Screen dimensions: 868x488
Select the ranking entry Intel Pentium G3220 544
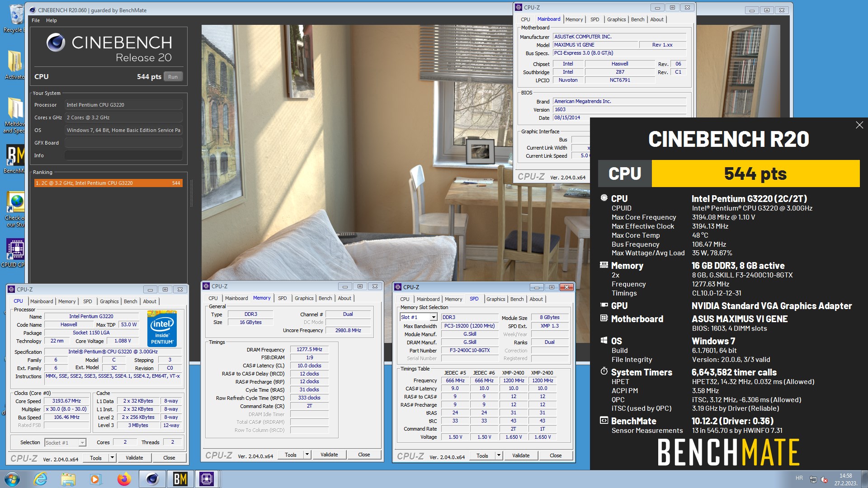[108, 183]
